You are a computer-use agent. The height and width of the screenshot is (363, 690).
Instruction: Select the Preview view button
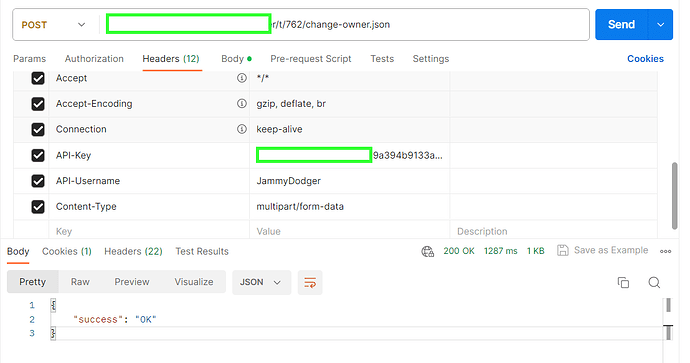[132, 282]
